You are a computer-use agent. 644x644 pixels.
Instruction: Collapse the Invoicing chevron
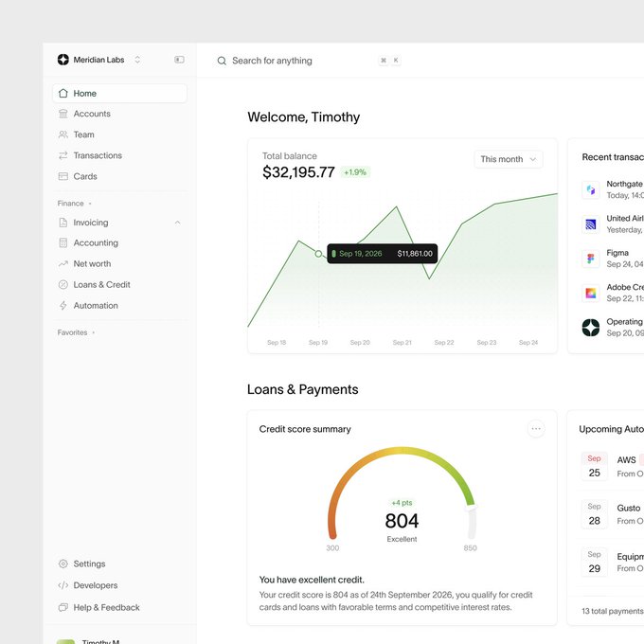(177, 223)
